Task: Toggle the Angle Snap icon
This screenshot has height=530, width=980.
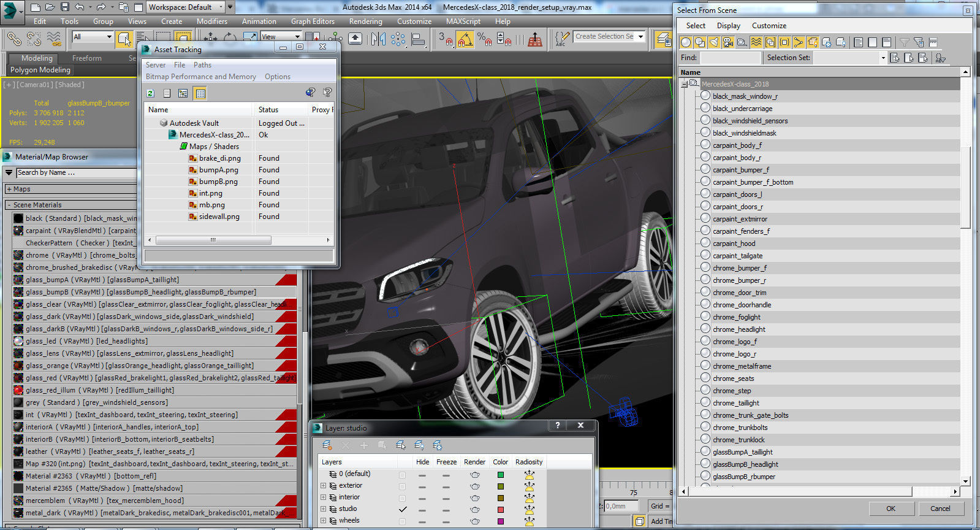Action: (465, 39)
